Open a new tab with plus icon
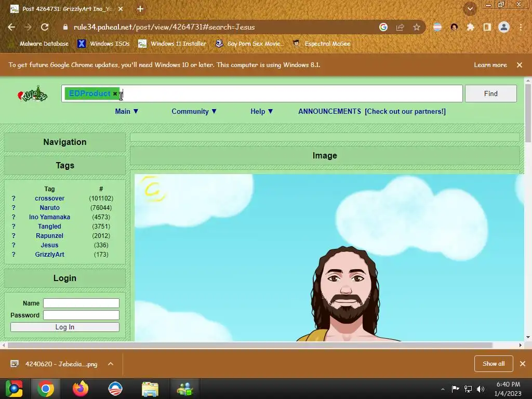The height and width of the screenshot is (399, 532). tap(140, 9)
